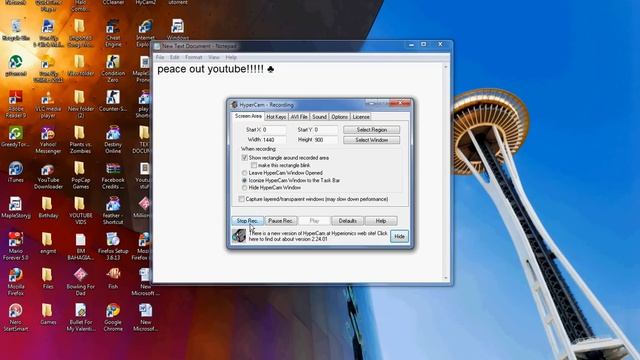Open Notepad File menu

click(160, 58)
